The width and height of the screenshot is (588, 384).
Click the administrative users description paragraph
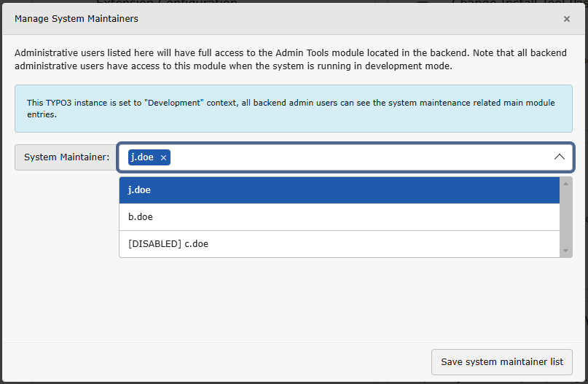[x=291, y=59]
